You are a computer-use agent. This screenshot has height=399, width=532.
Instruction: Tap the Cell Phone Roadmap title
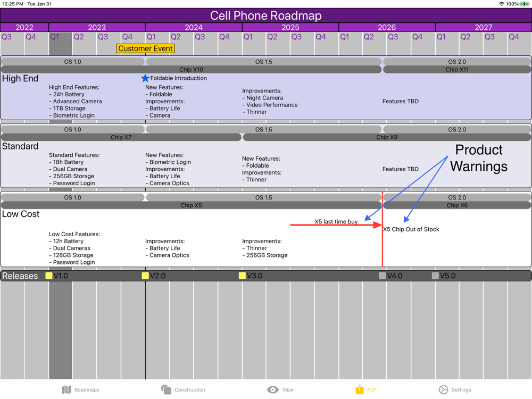pyautogui.click(x=265, y=15)
